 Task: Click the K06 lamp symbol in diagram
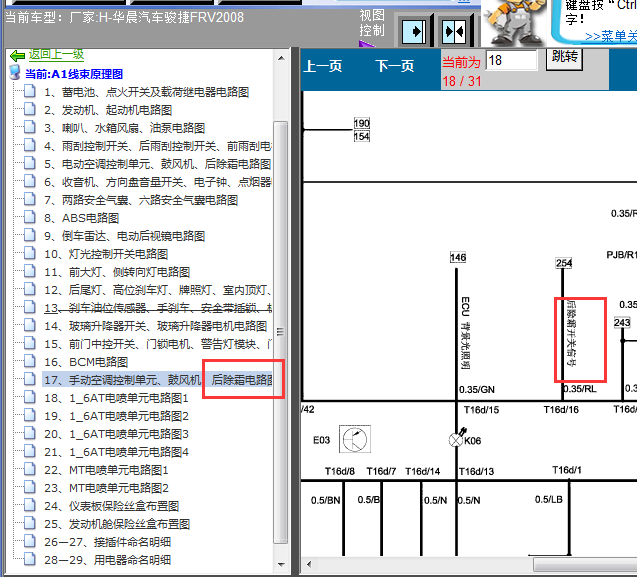(457, 439)
